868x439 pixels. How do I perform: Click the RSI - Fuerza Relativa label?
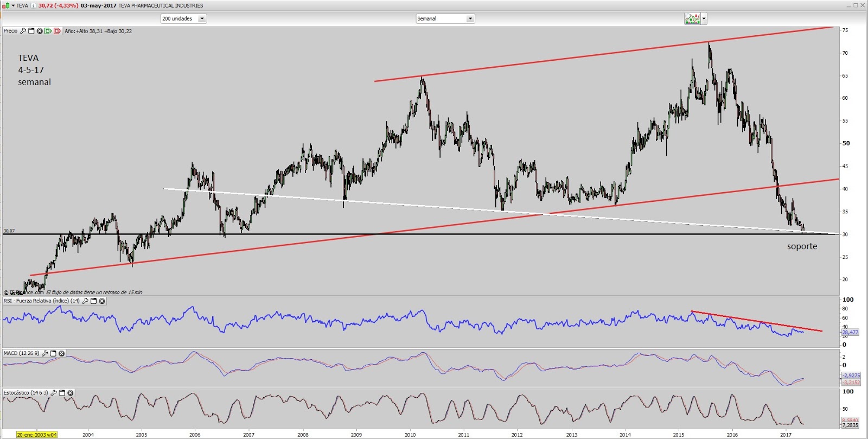pyautogui.click(x=42, y=301)
